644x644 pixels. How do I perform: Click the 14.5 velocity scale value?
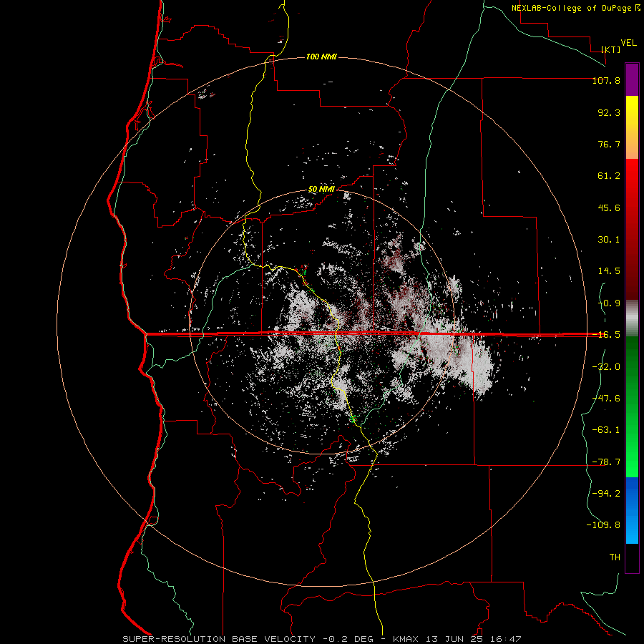pyautogui.click(x=609, y=271)
